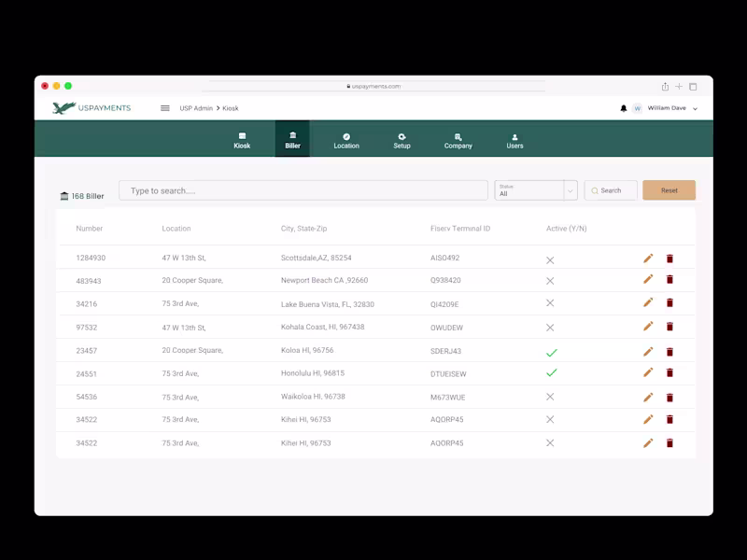Toggle active X mark for biller 483943
747x560 pixels.
click(x=550, y=281)
